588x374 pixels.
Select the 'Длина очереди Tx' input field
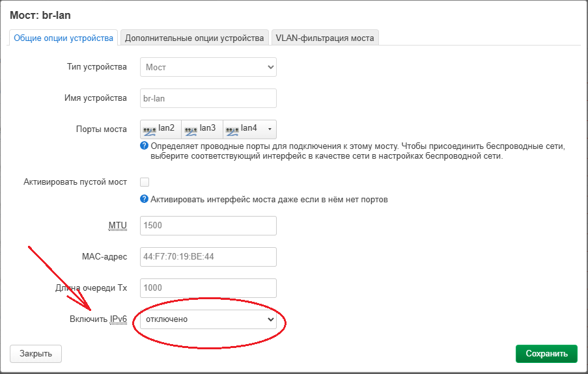point(208,288)
